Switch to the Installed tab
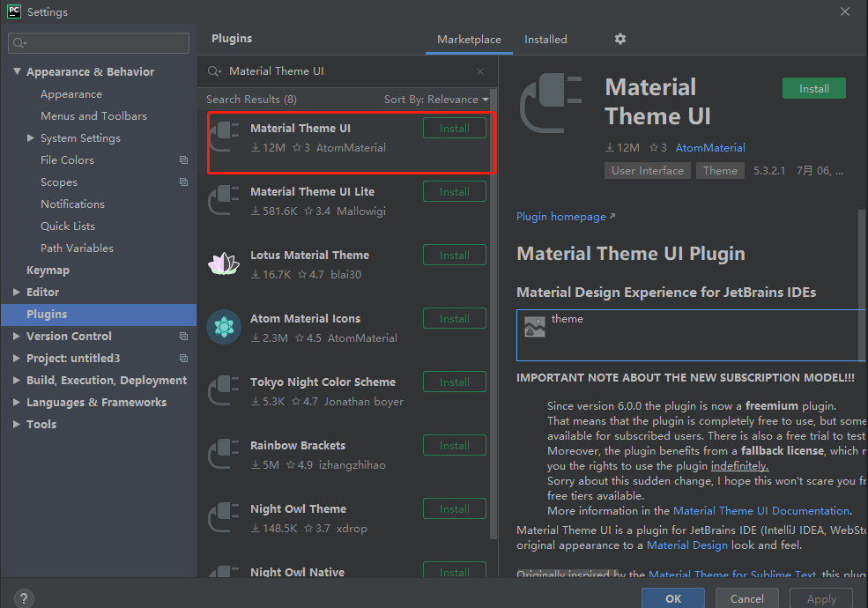This screenshot has height=608, width=868. click(545, 40)
